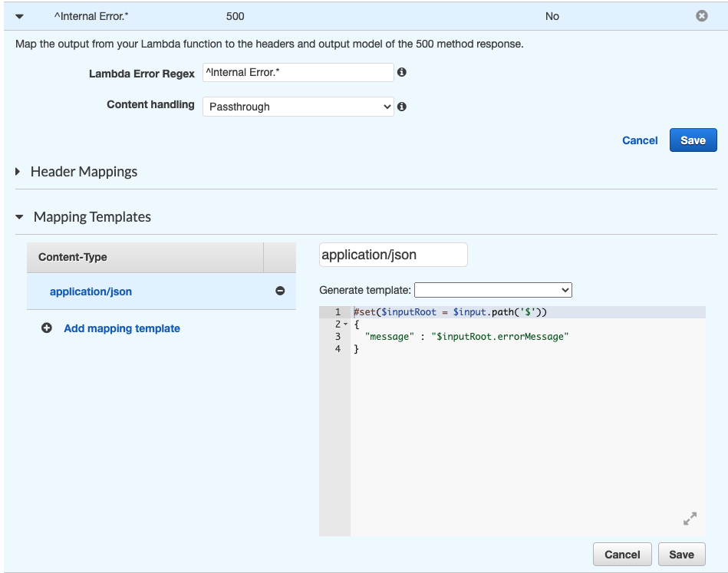Viewport: 728px width, 573px height.
Task: Remove the application/json template via minus icon
Action: pyautogui.click(x=281, y=292)
